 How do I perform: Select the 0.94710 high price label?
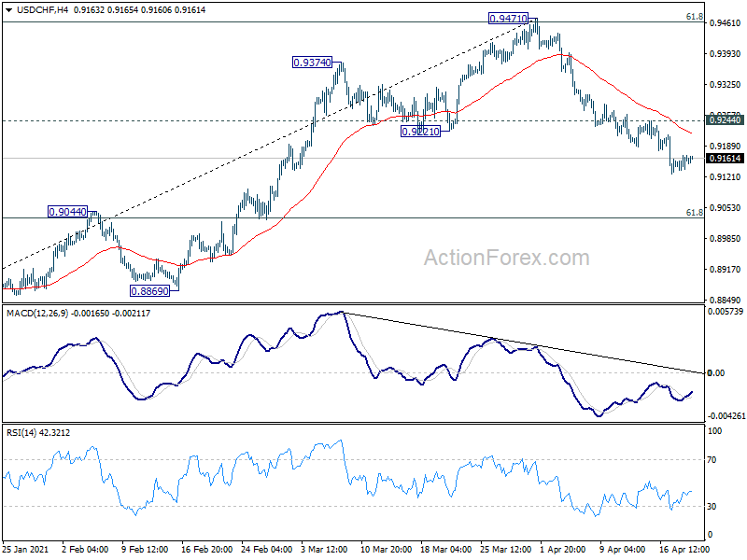[x=508, y=19]
